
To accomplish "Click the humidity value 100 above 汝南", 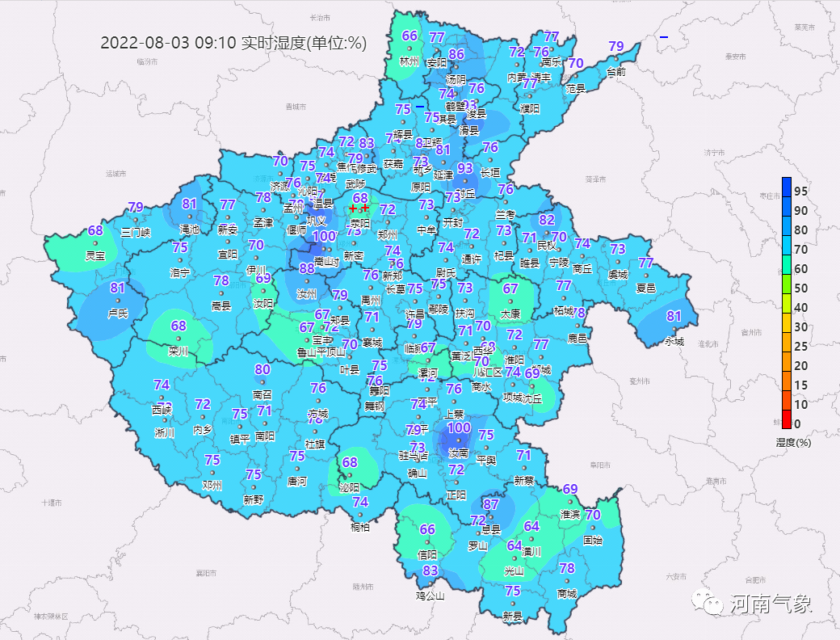I will pyautogui.click(x=459, y=427).
